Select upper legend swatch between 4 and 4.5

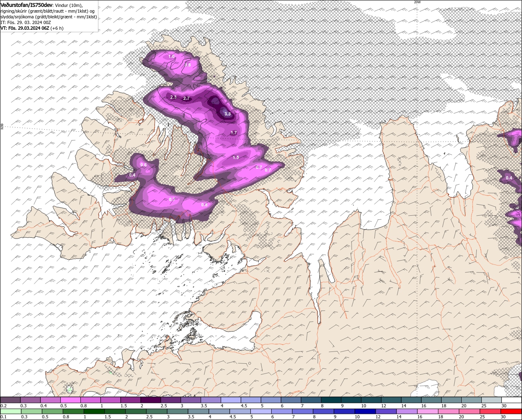pos(231,400)
